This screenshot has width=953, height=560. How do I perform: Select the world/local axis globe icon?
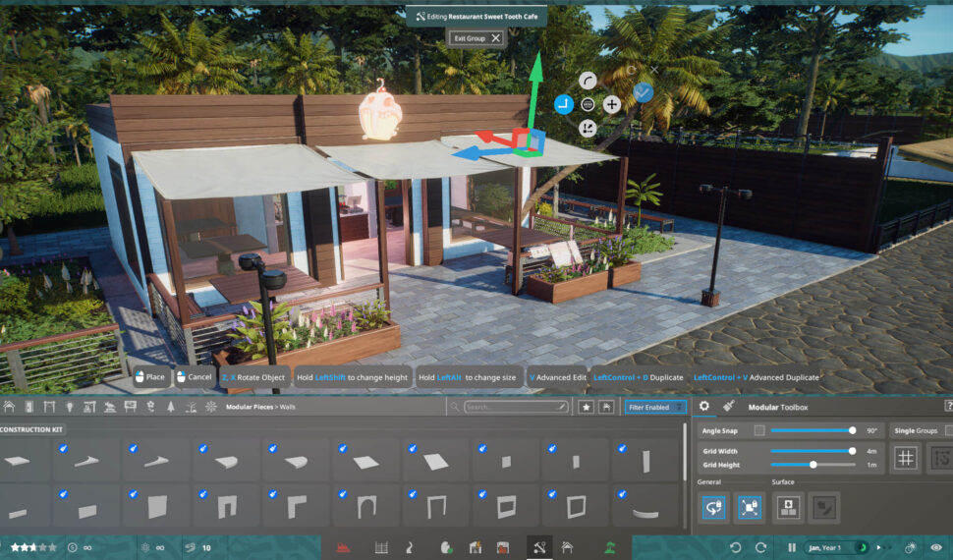(x=588, y=104)
